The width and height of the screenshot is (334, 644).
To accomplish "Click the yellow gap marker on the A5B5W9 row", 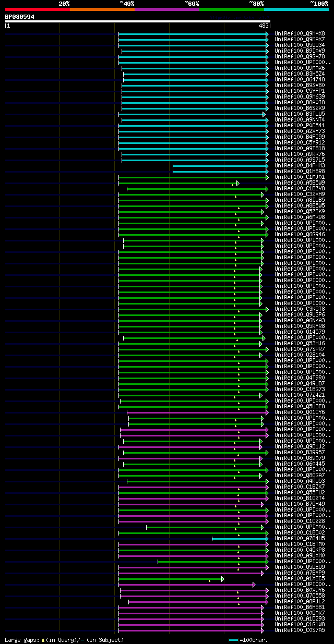I will pyautogui.click(x=233, y=185).
